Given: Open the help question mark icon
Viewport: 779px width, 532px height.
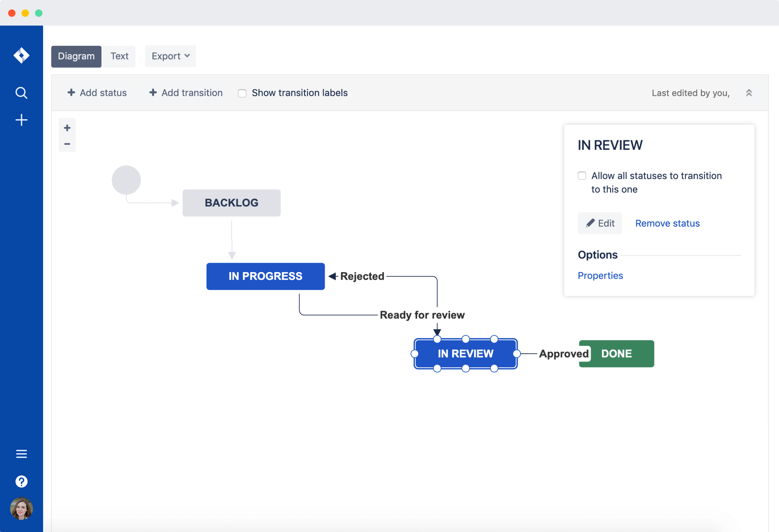Looking at the screenshot, I should tap(21, 481).
